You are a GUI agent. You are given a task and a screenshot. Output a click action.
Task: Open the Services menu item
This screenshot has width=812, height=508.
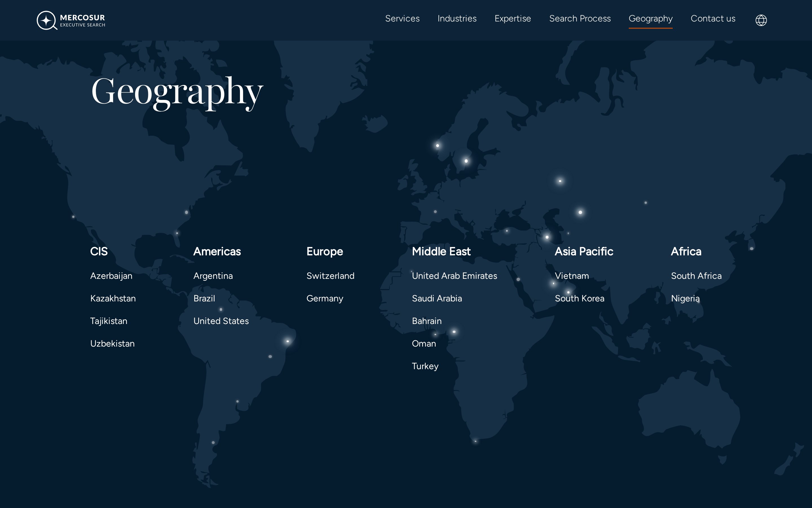pos(402,18)
